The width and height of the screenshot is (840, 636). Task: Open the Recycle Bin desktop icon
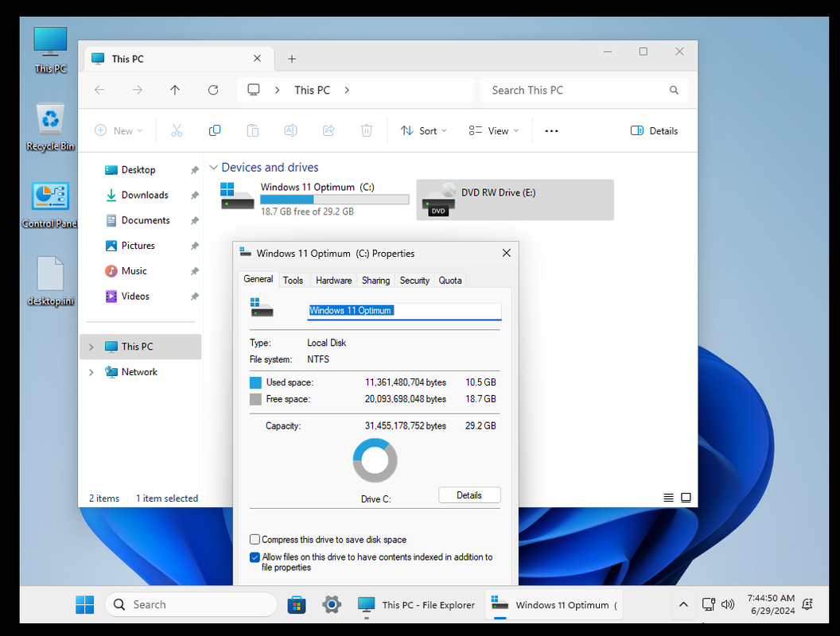50,127
